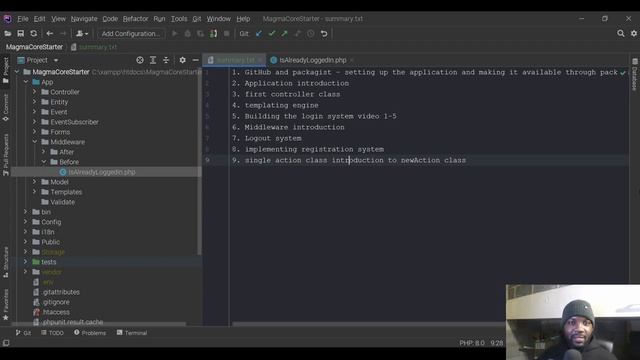Switch to the summary.txt editor tab
This screenshot has height=360, width=640.
(x=235, y=60)
